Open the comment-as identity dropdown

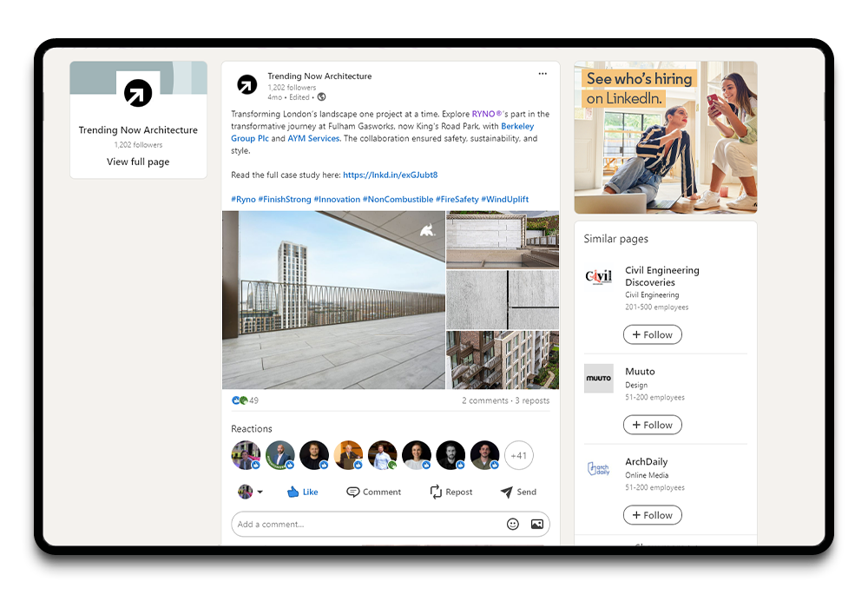(x=250, y=492)
